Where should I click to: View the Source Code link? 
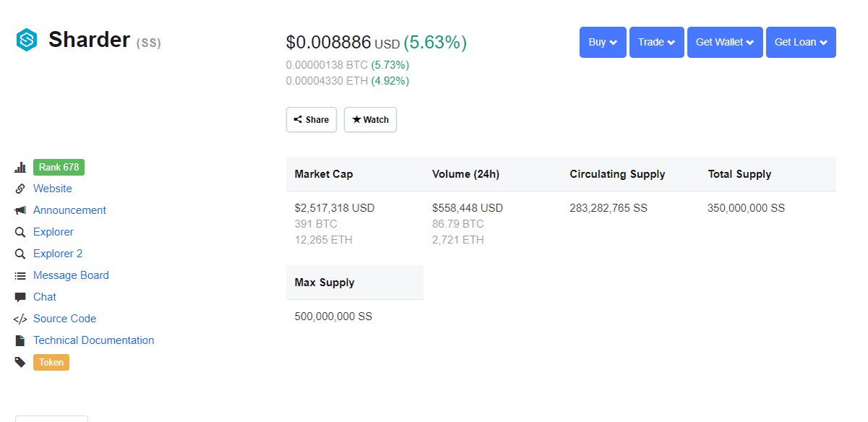click(x=64, y=319)
